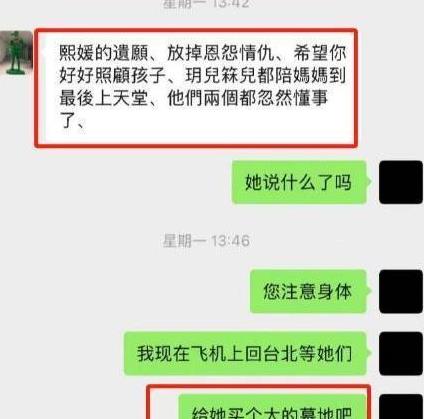Image resolution: width=424 pixels, height=419 pixels.
Task: Tap the partially visible '给她买个大的墓地吧' bubble
Action: 272,407
